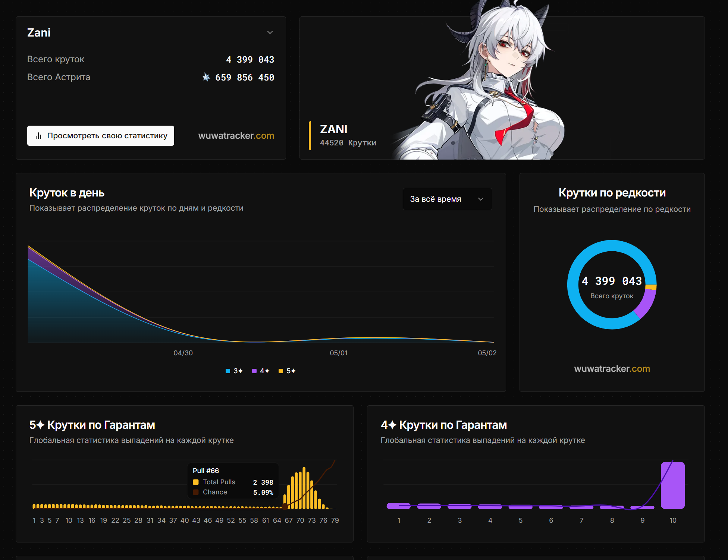Toggle the 4✦ legend series

click(261, 371)
